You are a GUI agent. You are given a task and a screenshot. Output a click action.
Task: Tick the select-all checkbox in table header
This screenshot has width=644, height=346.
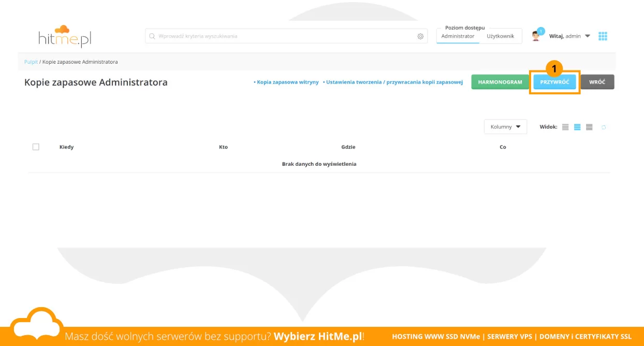36,147
